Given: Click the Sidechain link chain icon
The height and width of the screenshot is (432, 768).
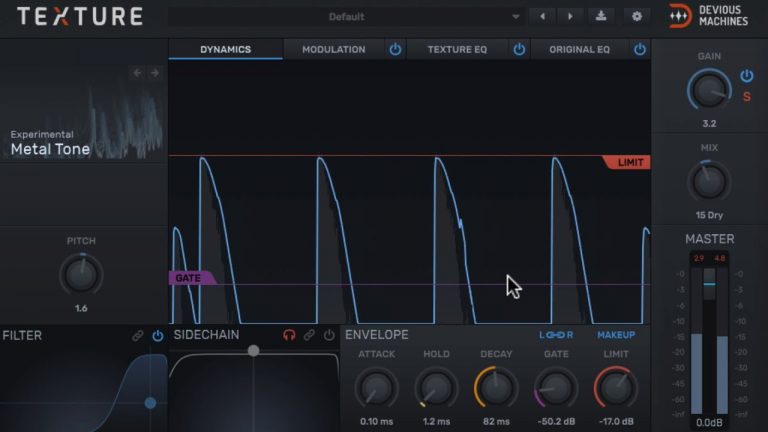Looking at the screenshot, I should click(310, 335).
